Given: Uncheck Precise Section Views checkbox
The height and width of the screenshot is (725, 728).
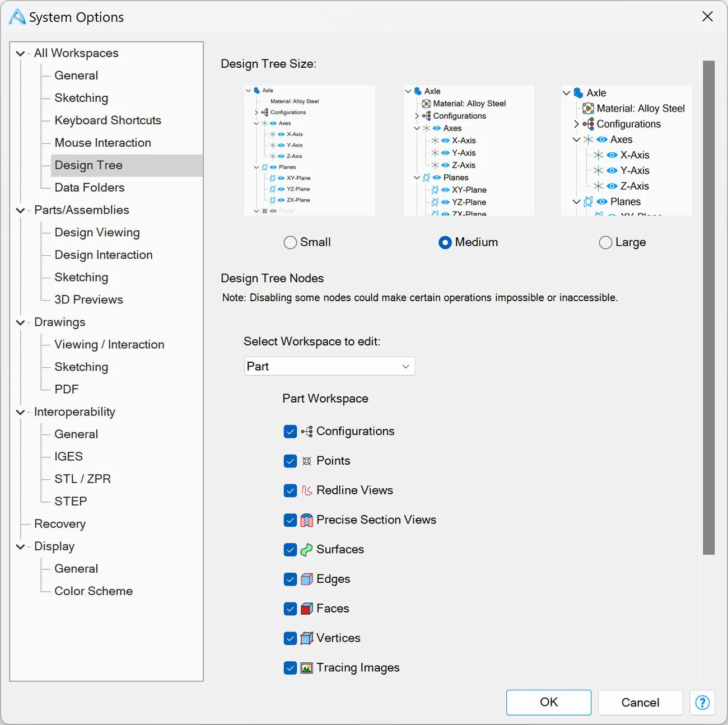Looking at the screenshot, I should pyautogui.click(x=290, y=520).
